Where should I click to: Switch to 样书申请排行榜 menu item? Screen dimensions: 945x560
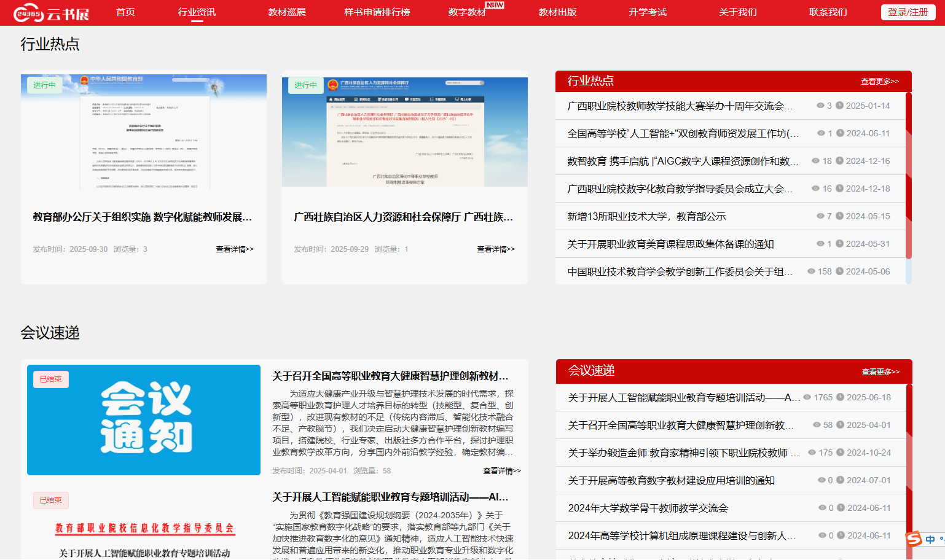tap(377, 12)
